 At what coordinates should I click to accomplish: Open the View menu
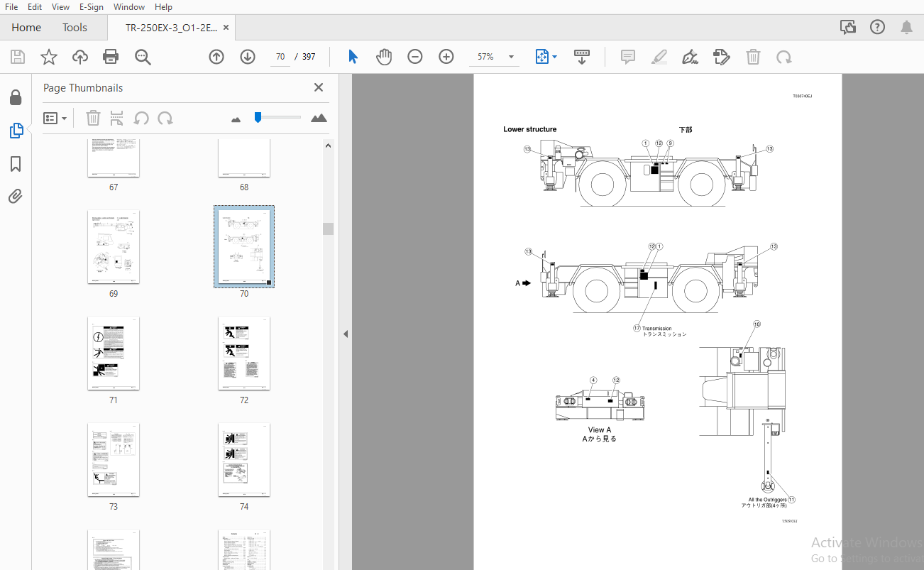pyautogui.click(x=61, y=6)
